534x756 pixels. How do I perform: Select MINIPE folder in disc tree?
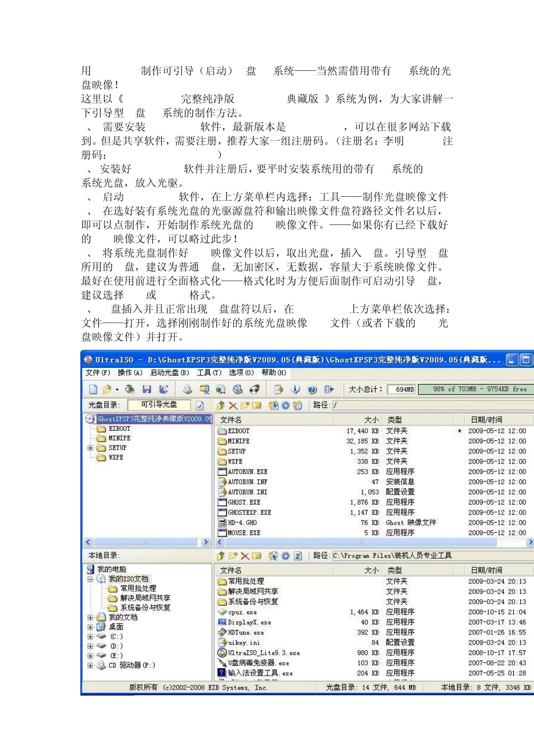coord(119,438)
